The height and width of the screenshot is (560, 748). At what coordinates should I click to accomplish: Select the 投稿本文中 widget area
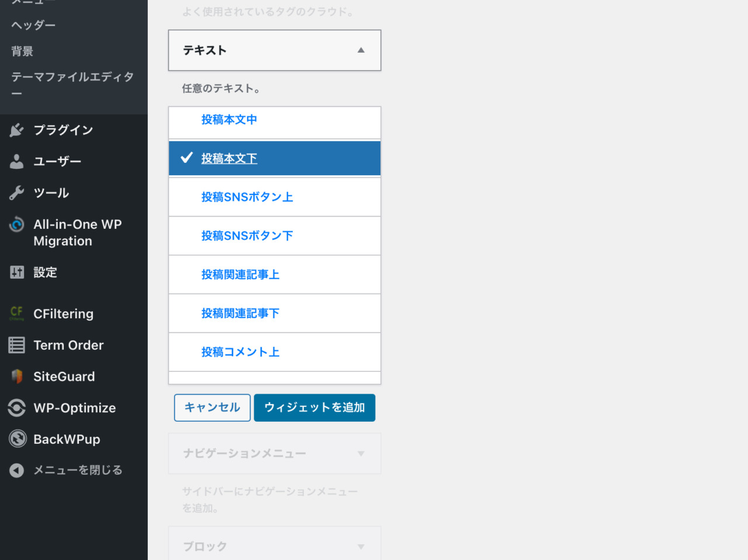point(229,119)
